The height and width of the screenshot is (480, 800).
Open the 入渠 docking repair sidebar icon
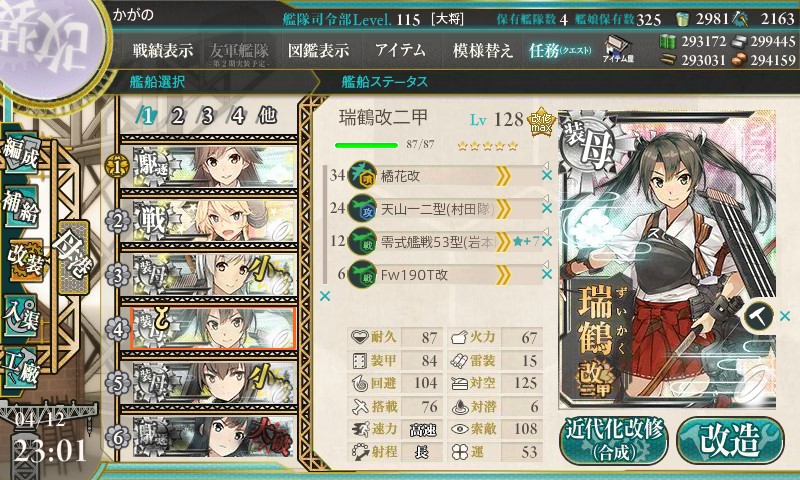point(21,316)
